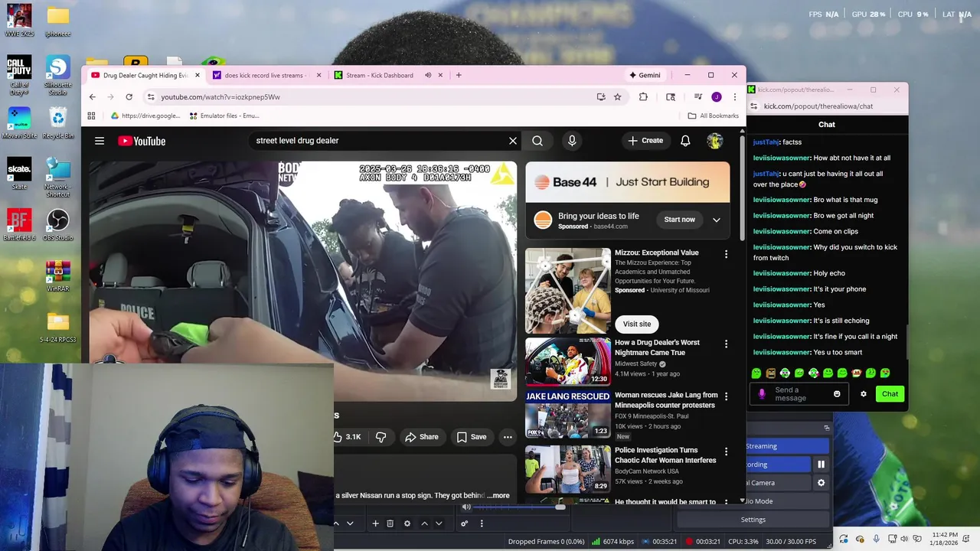Open All Bookmarks folder
Image resolution: width=980 pixels, height=551 pixels.
point(714,116)
